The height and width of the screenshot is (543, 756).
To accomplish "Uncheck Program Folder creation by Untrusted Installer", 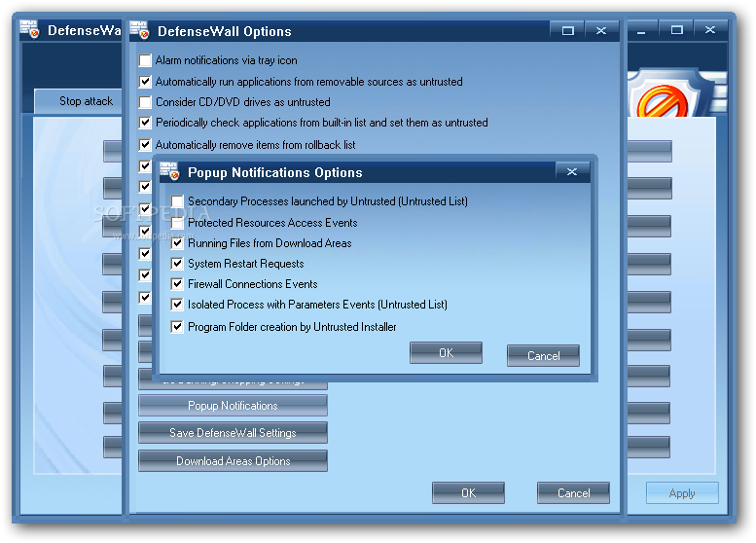I will [177, 327].
